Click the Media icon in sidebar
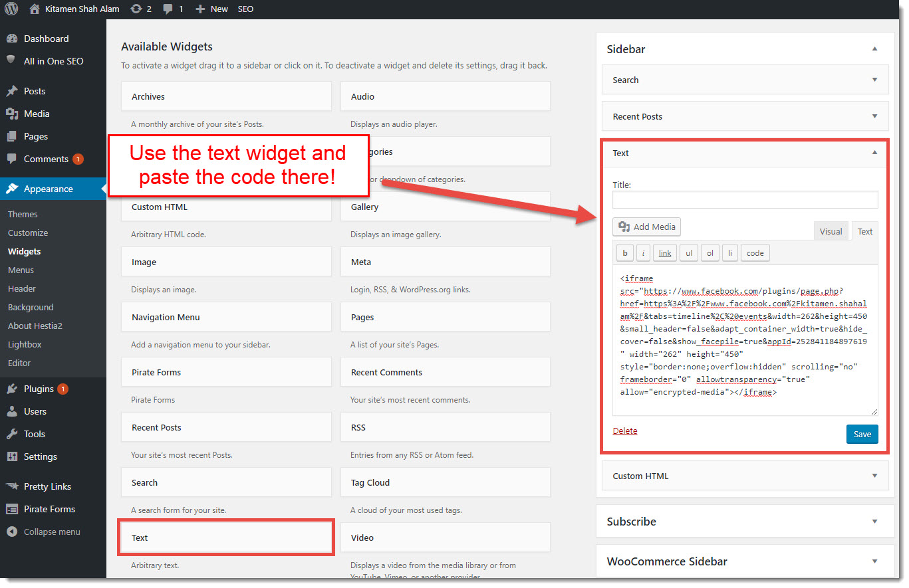The width and height of the screenshot is (909, 588). click(12, 114)
